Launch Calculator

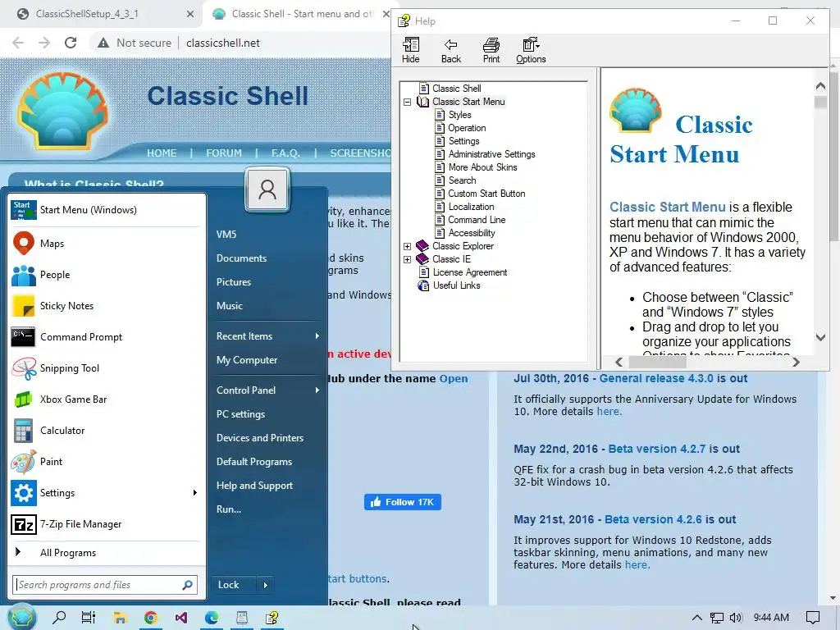tap(106, 430)
